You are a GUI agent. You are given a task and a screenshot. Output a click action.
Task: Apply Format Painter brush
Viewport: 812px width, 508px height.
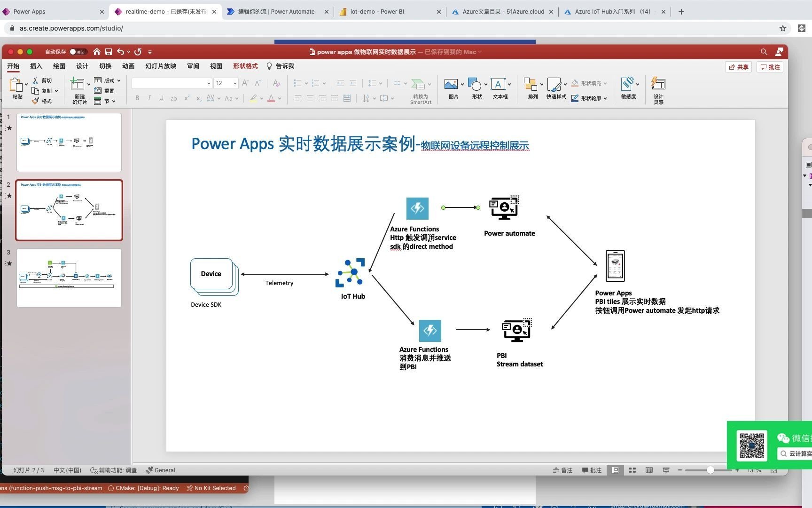point(35,101)
